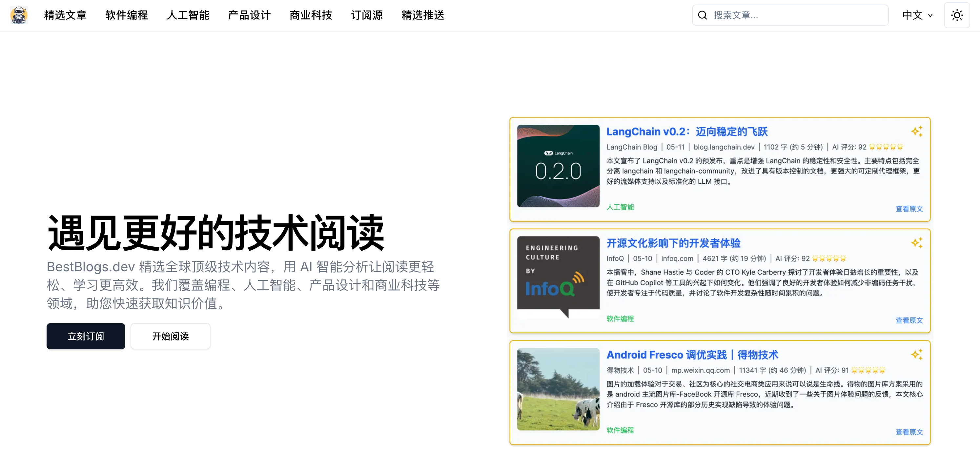Screen dimensions: 980x475
Task: Click the BestBlogs robot logo icon
Action: tap(19, 15)
